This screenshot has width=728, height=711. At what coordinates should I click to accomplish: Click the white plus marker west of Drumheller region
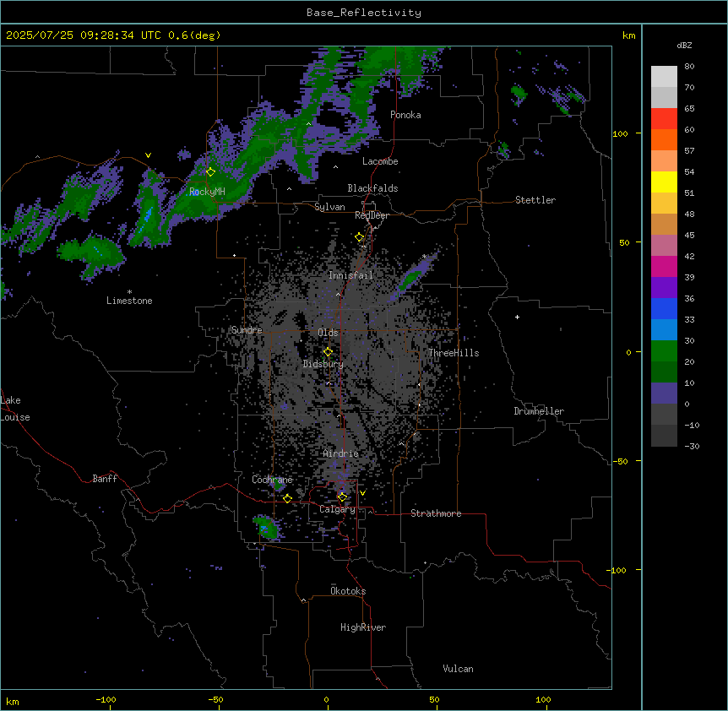(517, 317)
